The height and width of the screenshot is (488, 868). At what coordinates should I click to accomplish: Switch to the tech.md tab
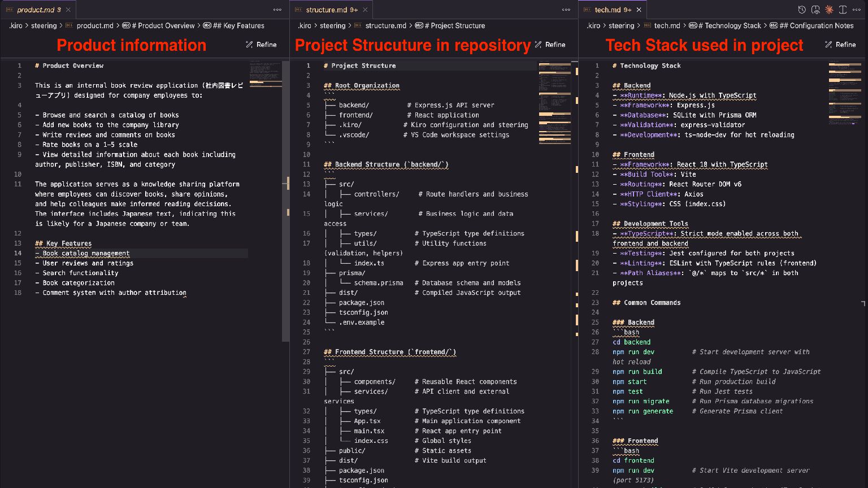point(613,10)
